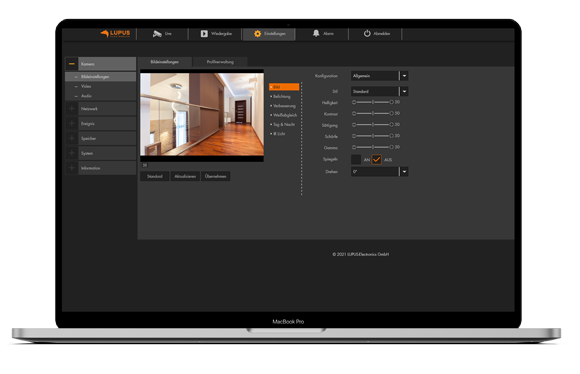
Task: Click the Gamma slider track
Action: (x=372, y=147)
